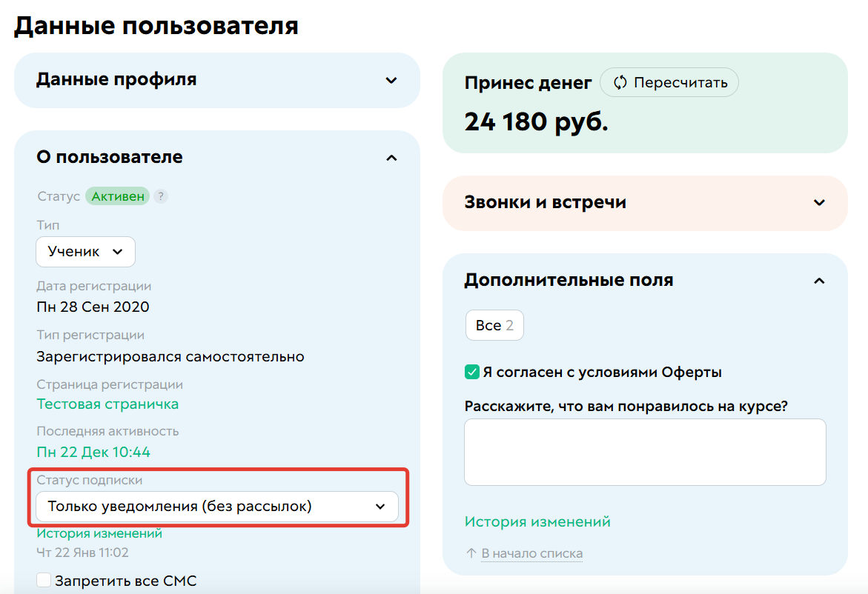The height and width of the screenshot is (594, 868).
Task: Open the Тип dropdown showing Ученик
Action: point(85,251)
